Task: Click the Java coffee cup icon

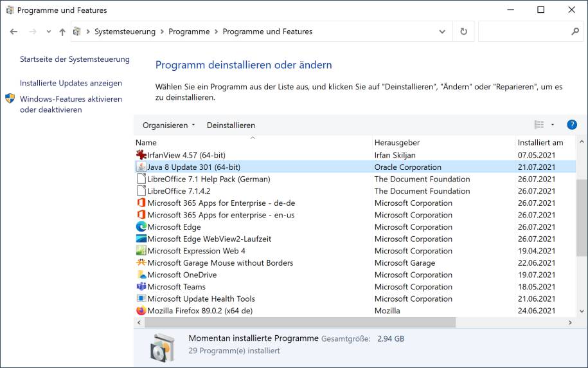Action: click(x=141, y=167)
